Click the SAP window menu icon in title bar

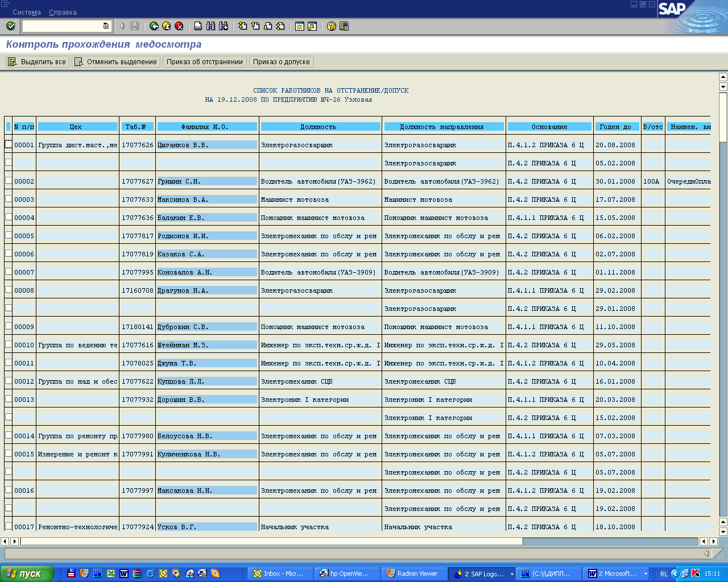[6, 4]
